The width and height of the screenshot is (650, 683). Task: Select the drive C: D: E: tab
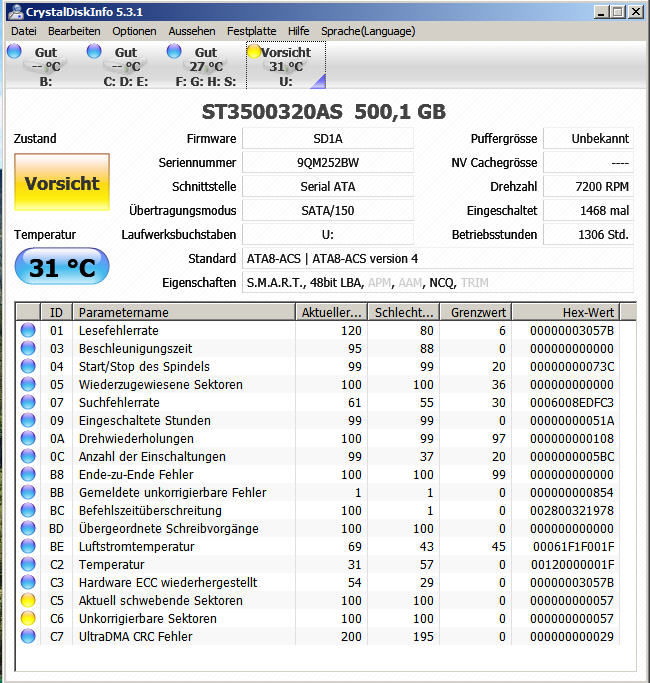pyautogui.click(x=126, y=66)
